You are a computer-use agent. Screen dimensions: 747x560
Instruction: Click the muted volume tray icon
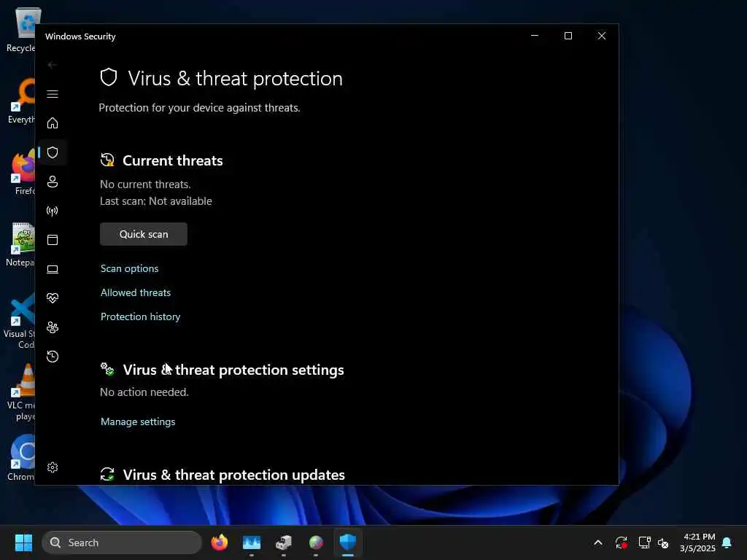click(x=663, y=542)
